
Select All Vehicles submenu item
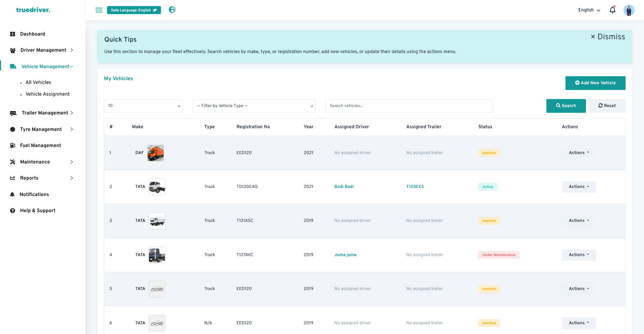[38, 82]
